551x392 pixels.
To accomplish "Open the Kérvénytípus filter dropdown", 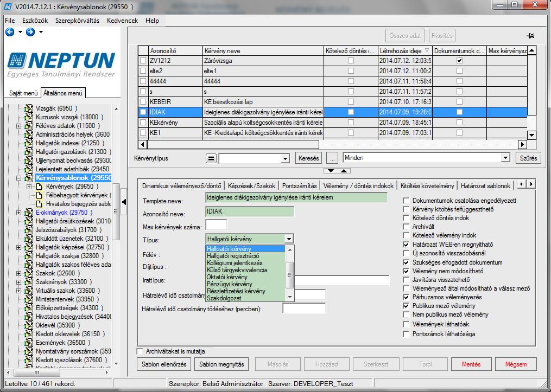I will 284,159.
